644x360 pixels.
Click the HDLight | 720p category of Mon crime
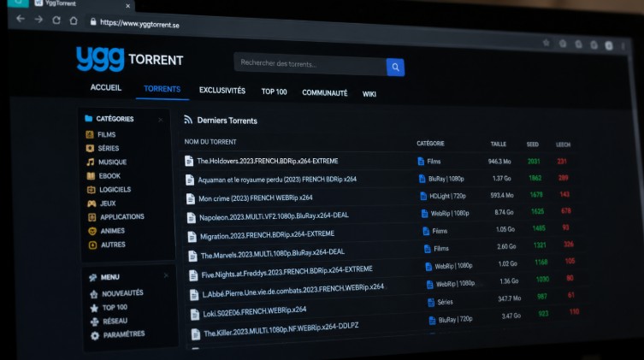coord(447,196)
